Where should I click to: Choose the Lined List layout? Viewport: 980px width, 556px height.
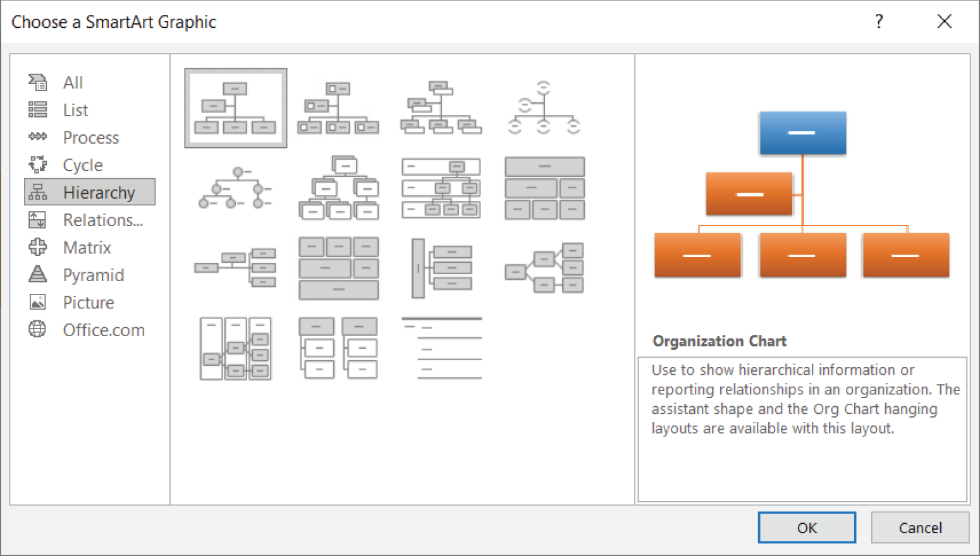pyautogui.click(x=441, y=348)
